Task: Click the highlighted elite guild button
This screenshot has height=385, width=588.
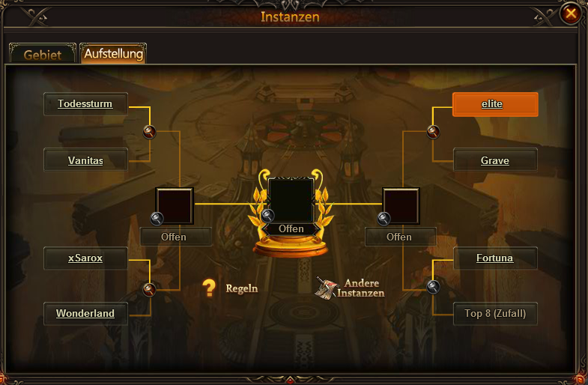Action: 495,104
